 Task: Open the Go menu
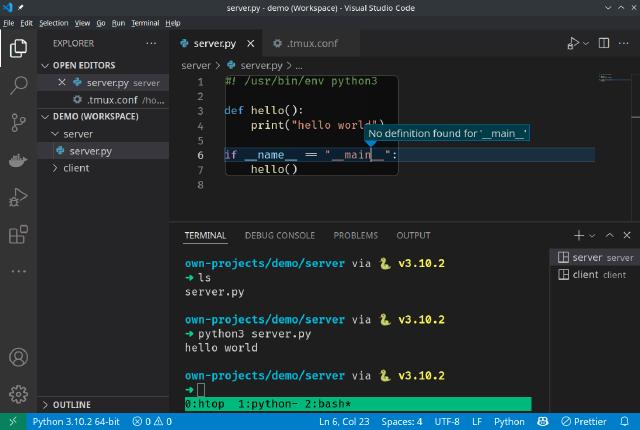click(x=100, y=23)
